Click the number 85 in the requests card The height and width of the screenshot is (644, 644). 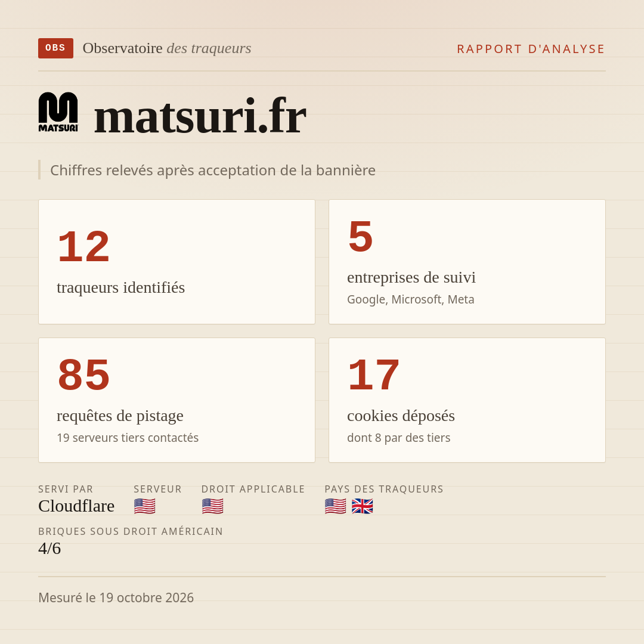click(x=84, y=375)
